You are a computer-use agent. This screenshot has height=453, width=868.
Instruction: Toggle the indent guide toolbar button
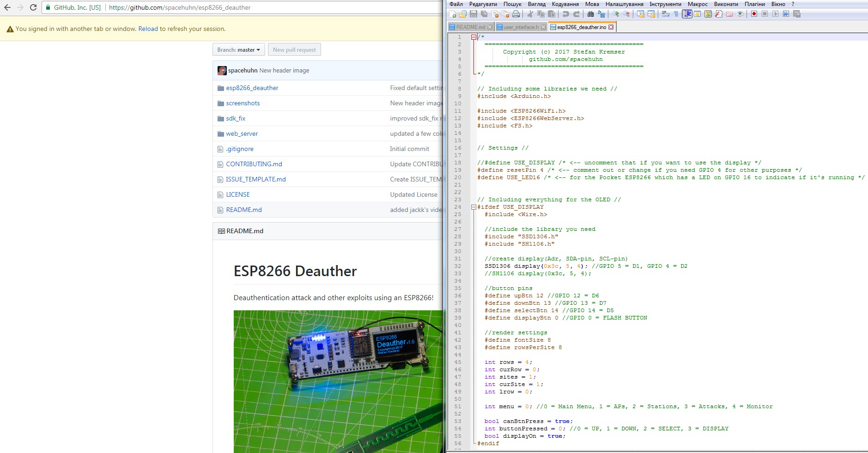point(687,14)
